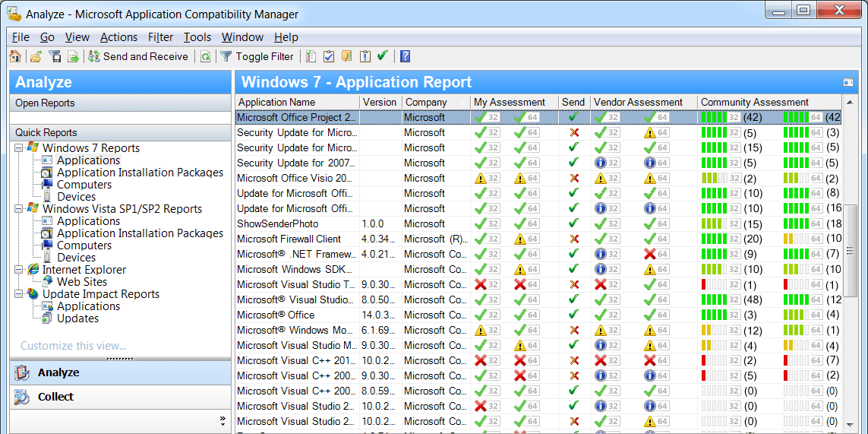Click the Toggle Filter funnel icon

click(226, 56)
